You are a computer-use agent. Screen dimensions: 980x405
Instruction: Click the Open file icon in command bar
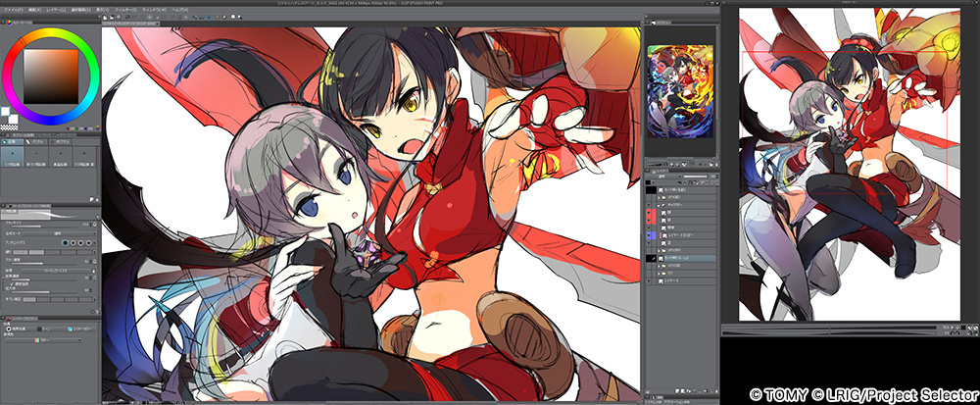click(112, 17)
